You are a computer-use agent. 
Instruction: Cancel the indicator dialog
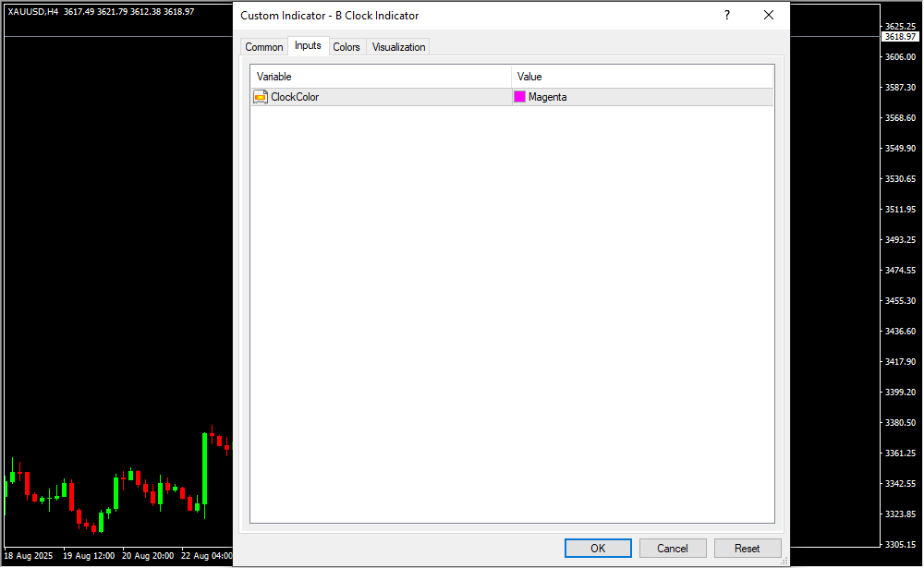pyautogui.click(x=672, y=548)
